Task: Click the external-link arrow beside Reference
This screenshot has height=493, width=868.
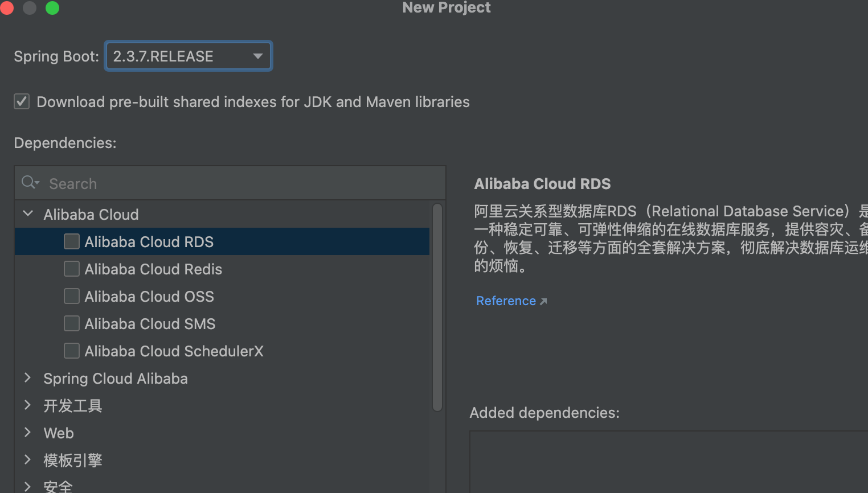Action: coord(544,300)
